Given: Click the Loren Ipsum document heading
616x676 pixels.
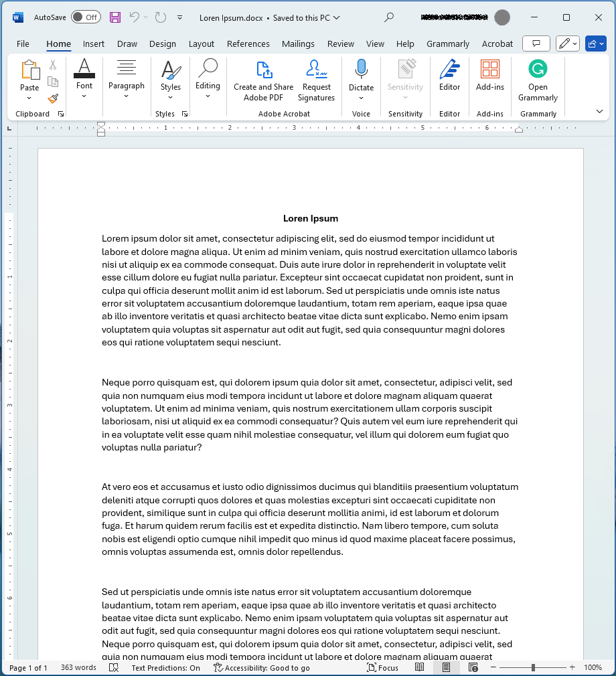Looking at the screenshot, I should click(310, 218).
